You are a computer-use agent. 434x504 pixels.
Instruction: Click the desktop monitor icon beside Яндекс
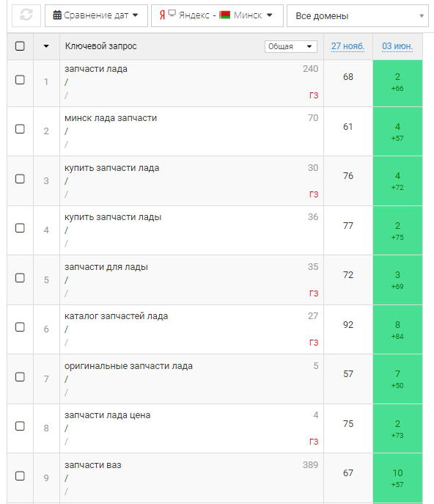[172, 13]
